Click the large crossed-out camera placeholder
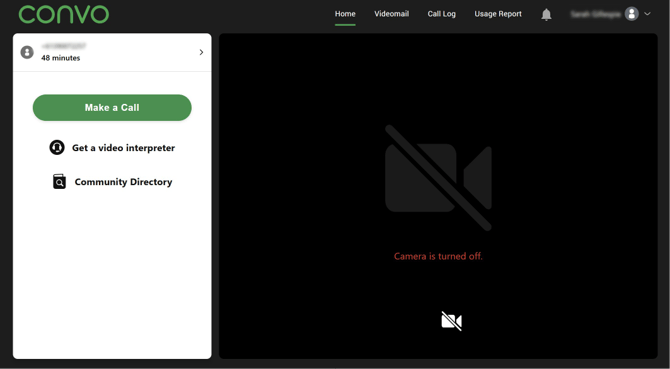670x369 pixels. 438,178
